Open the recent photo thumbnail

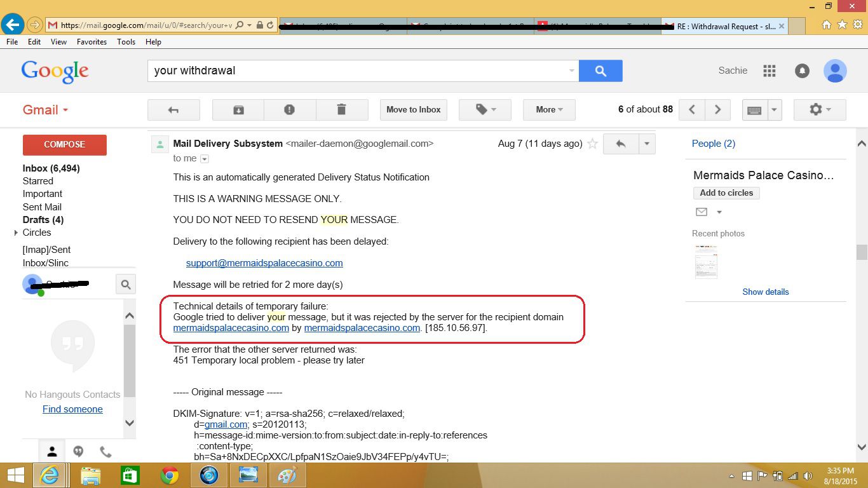[706, 261]
